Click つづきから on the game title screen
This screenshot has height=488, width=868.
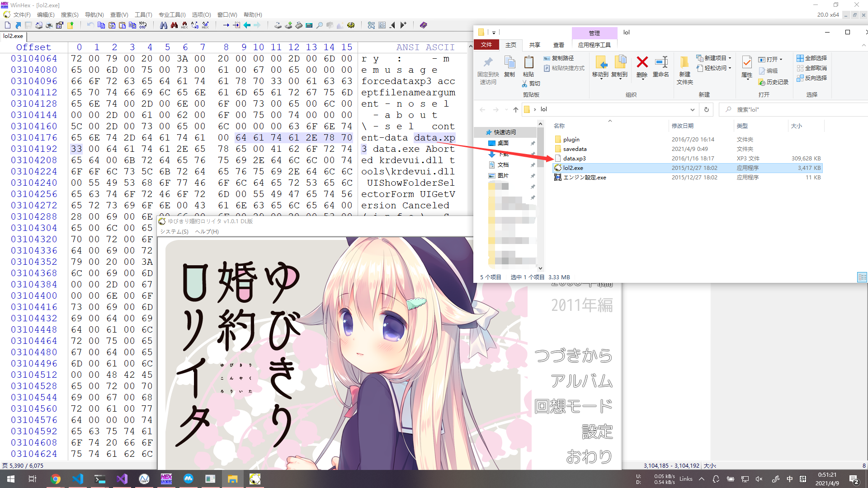pos(573,356)
